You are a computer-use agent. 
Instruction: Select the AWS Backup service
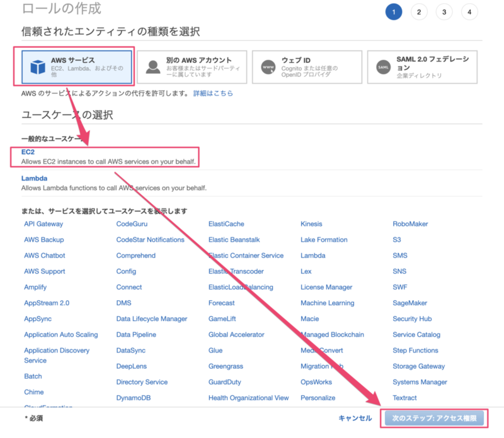[44, 240]
